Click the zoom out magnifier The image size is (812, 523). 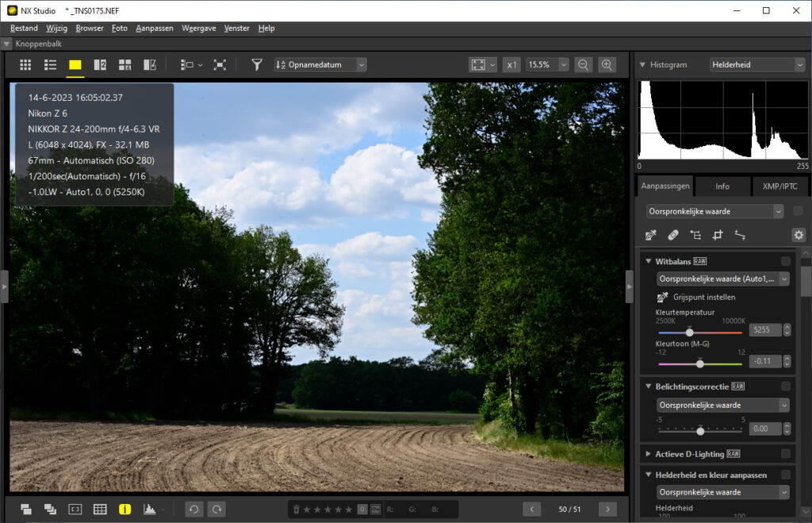click(x=583, y=65)
